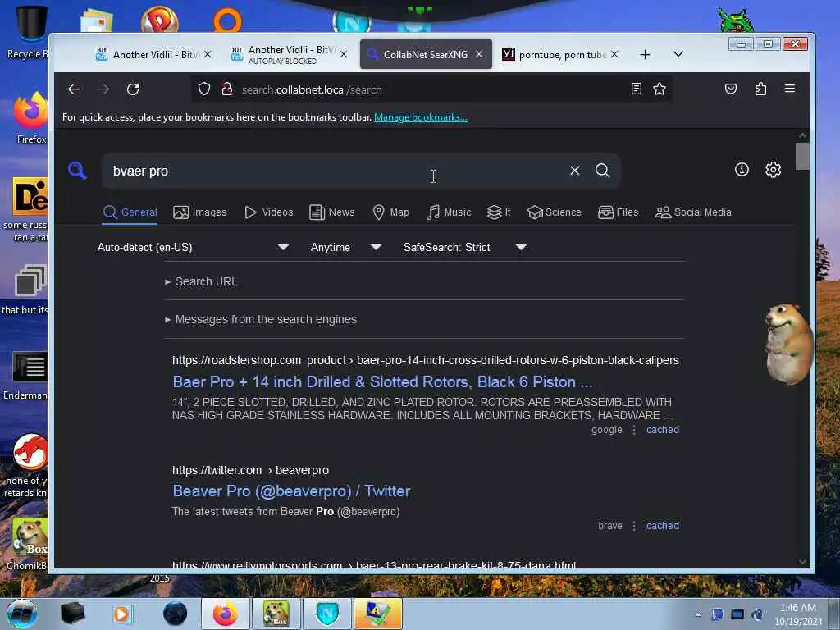This screenshot has width=840, height=630.
Task: Click the twitter.com beaverpro result URL
Action: [x=251, y=470]
